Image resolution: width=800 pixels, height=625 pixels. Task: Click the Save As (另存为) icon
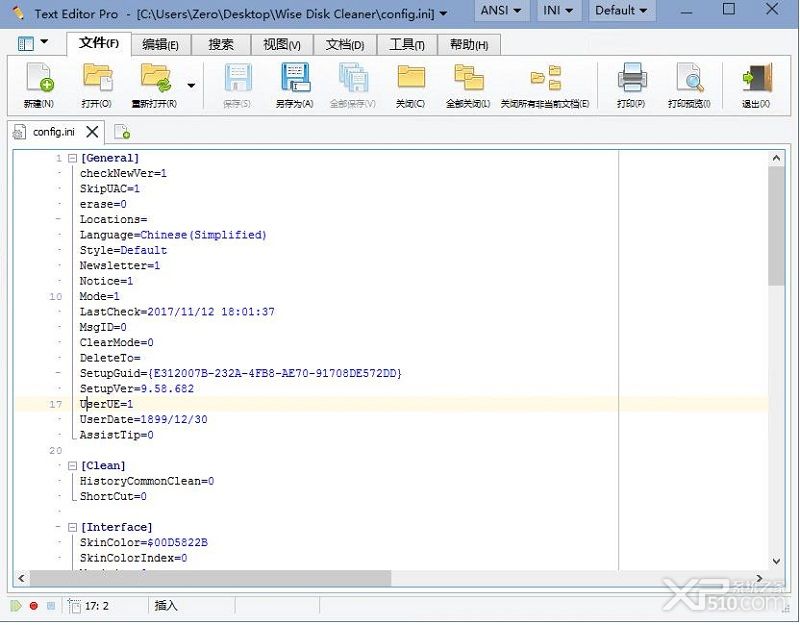tap(295, 79)
